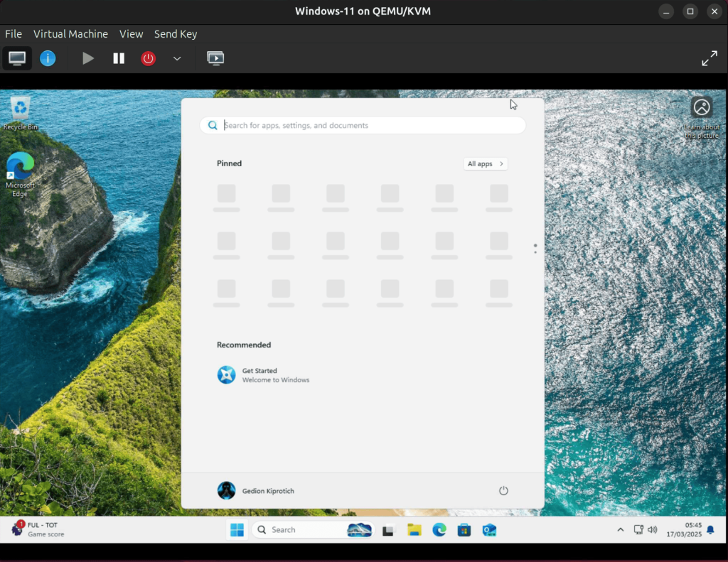Show hidden icons in the system tray
This screenshot has height=562, width=728.
(x=620, y=529)
